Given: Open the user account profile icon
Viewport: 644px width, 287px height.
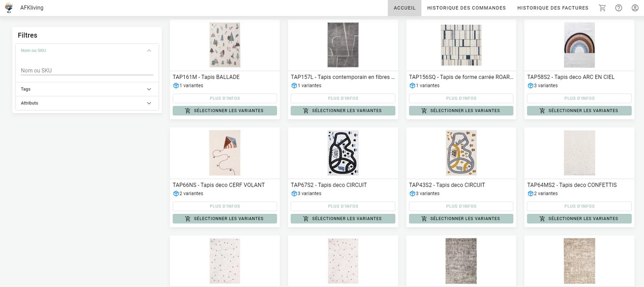Looking at the screenshot, I should [635, 8].
